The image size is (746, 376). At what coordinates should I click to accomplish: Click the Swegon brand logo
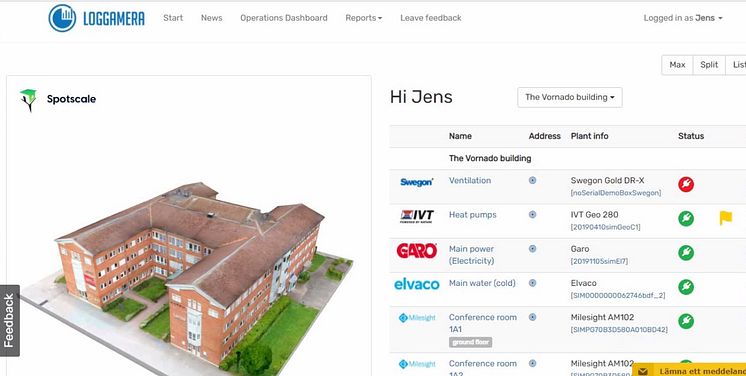coord(416,182)
